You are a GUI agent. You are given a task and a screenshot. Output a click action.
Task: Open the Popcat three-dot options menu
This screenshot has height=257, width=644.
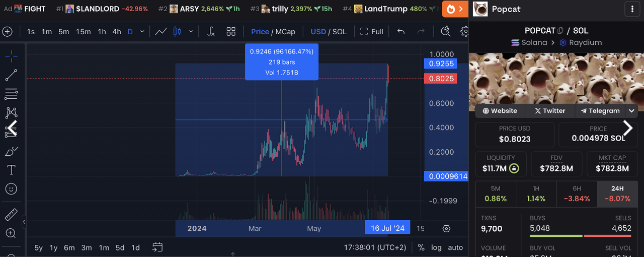[x=632, y=9]
